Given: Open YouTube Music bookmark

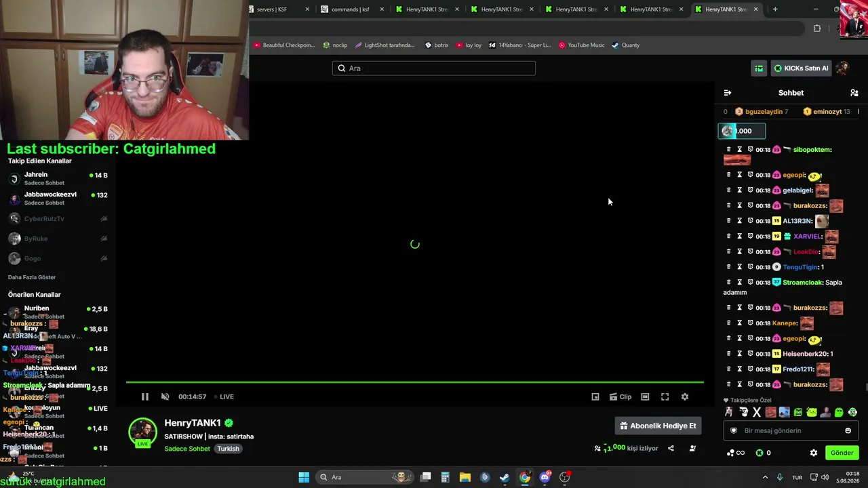Looking at the screenshot, I should (x=581, y=45).
